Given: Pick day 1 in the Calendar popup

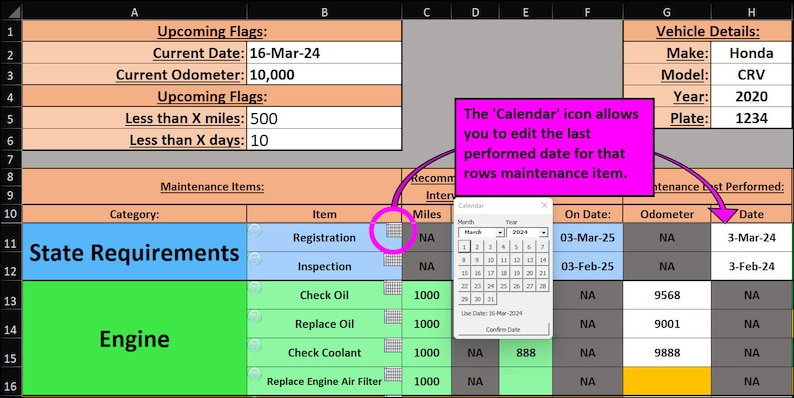Looking at the screenshot, I should [x=464, y=247].
